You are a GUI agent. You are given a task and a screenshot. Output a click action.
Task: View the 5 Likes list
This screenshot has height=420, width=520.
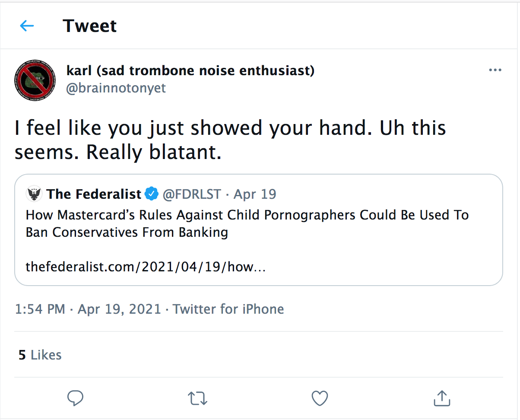(40, 355)
